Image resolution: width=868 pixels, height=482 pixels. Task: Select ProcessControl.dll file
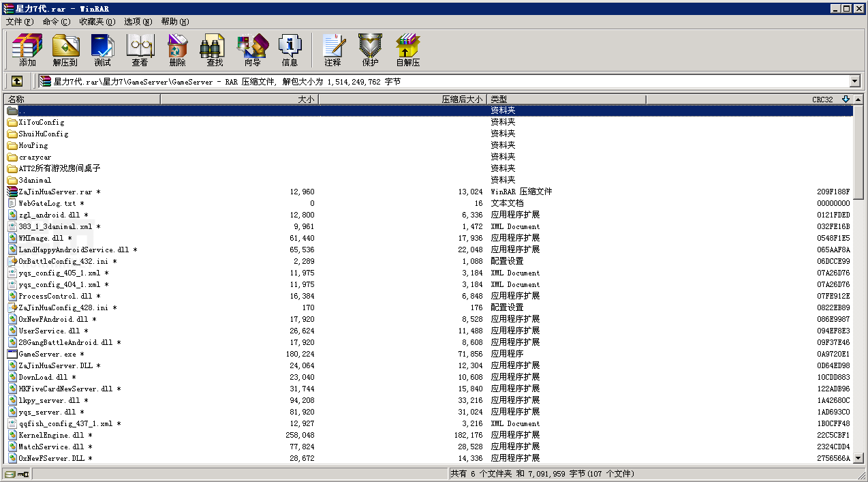click(59, 296)
